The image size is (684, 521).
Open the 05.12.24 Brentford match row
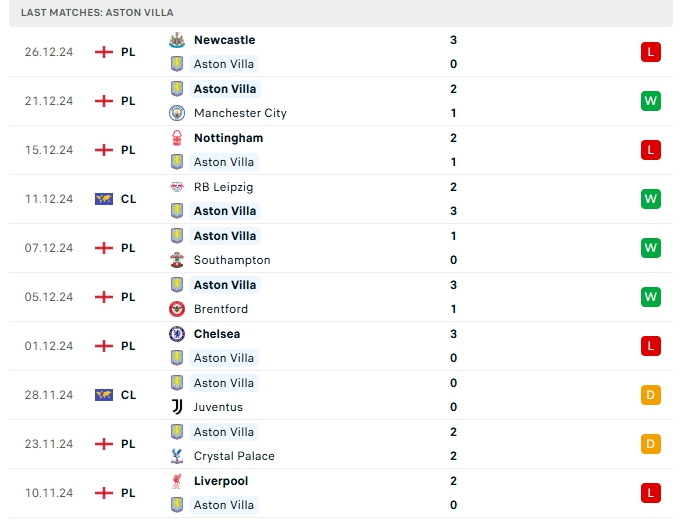(x=340, y=297)
